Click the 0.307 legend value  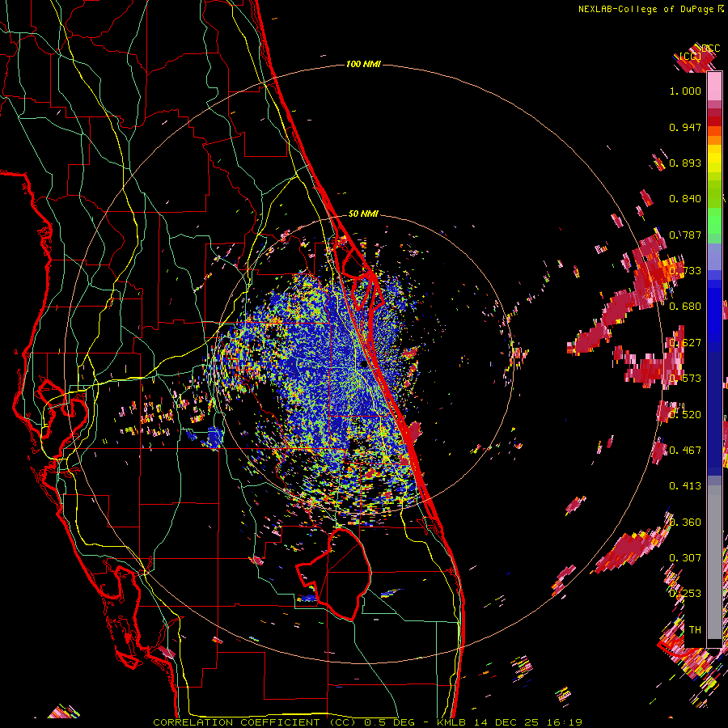(685, 557)
